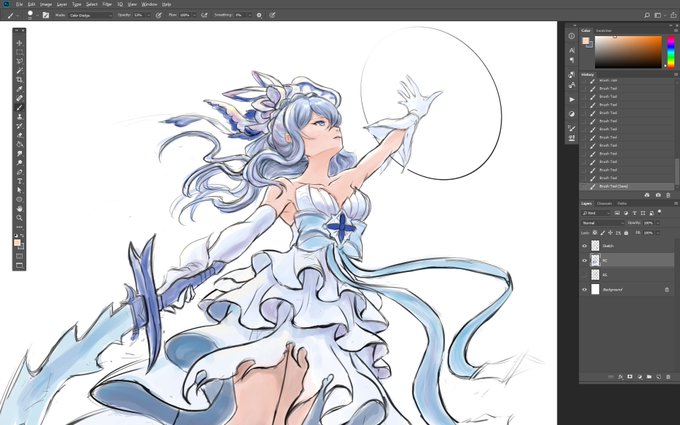Select the Zoom tool

pyautogui.click(x=19, y=218)
